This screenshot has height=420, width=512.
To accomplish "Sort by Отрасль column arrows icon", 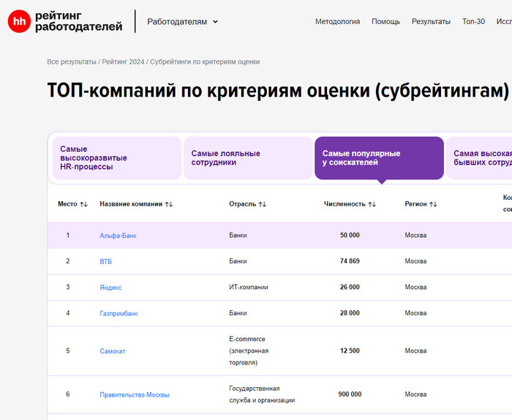I will click(263, 204).
